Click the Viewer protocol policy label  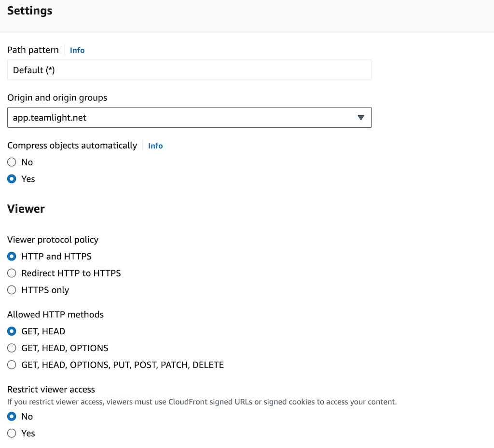pyautogui.click(x=53, y=240)
